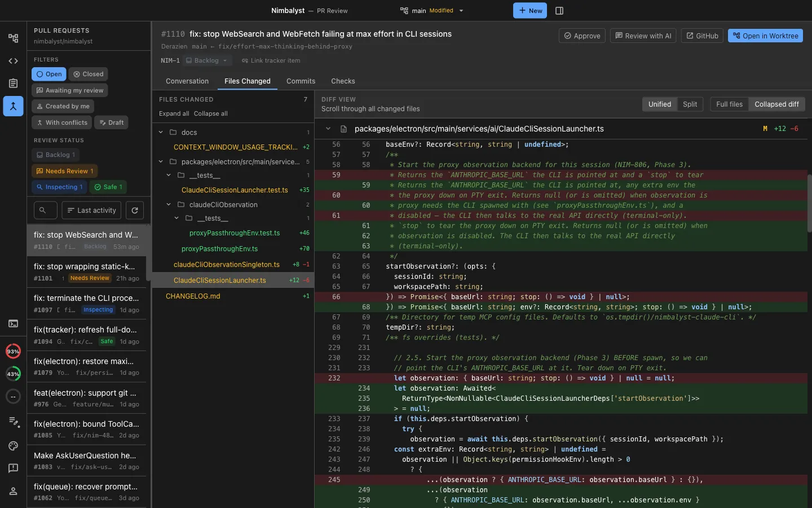812x508 pixels.
Task: Approve this pull request
Action: 582,36
